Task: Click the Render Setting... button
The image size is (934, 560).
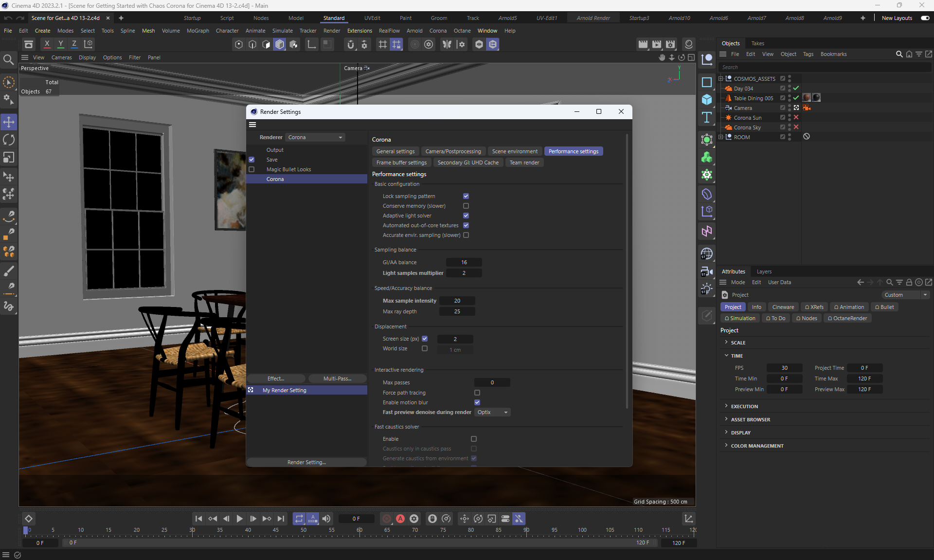Action: tap(306, 462)
